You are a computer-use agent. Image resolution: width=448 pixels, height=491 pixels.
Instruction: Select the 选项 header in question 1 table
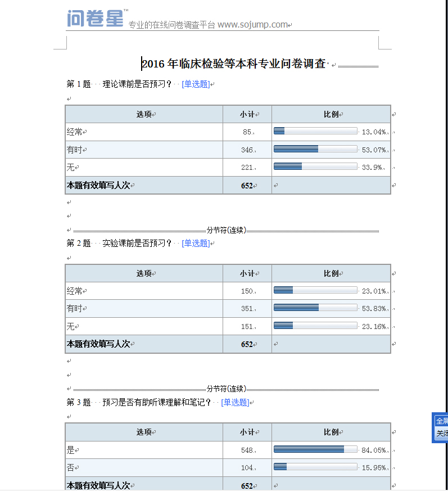click(x=144, y=114)
